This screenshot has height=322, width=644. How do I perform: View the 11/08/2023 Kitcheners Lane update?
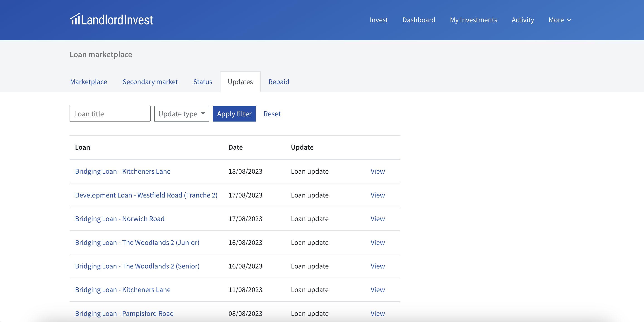[378, 290]
